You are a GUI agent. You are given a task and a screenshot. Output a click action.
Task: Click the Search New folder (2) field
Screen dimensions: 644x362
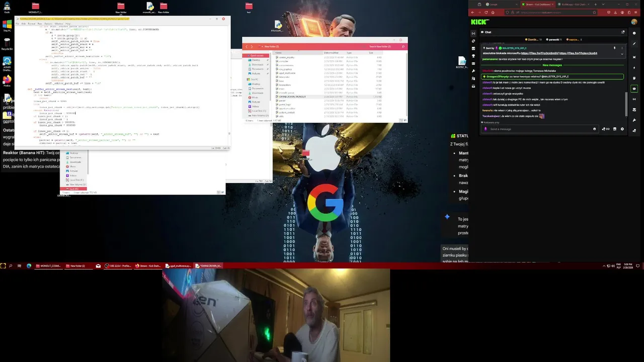(380, 46)
